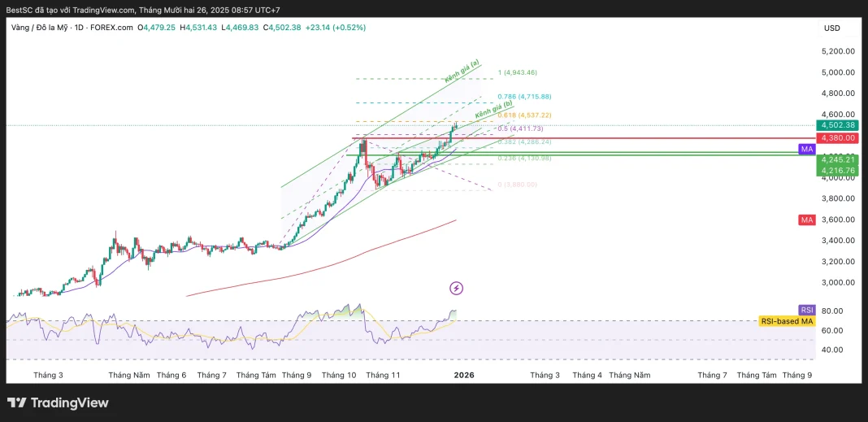Click the purple lightning bolt event icon
The image size is (868, 422).
tap(457, 288)
